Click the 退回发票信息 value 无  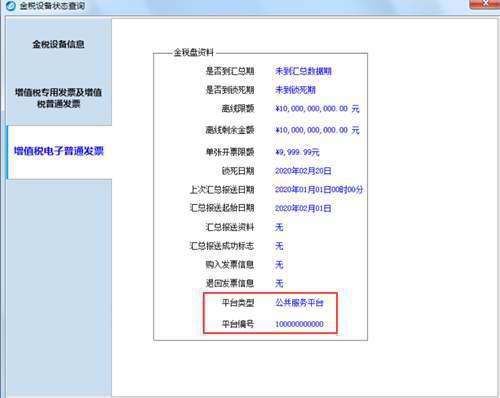(x=279, y=283)
